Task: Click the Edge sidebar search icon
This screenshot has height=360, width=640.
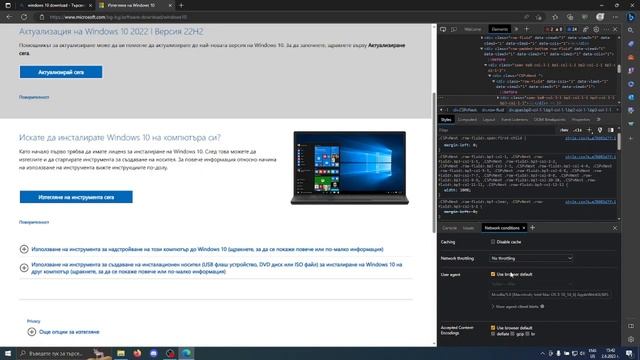Action: 631,31
